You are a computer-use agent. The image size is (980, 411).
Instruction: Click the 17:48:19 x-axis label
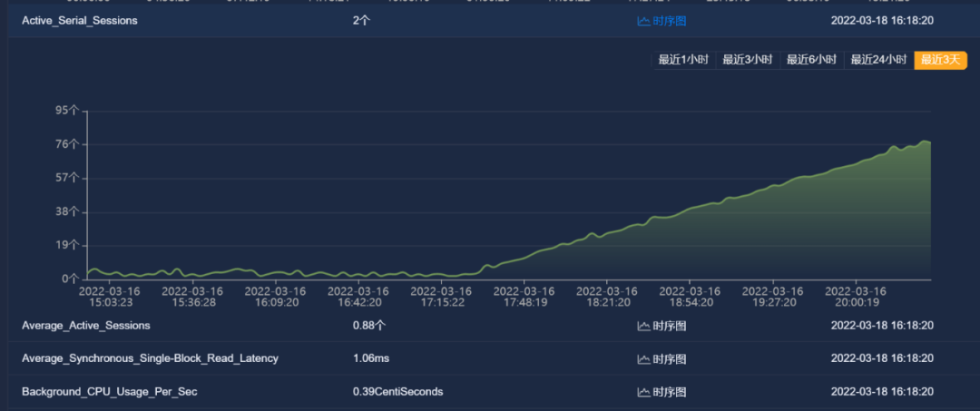(x=525, y=302)
